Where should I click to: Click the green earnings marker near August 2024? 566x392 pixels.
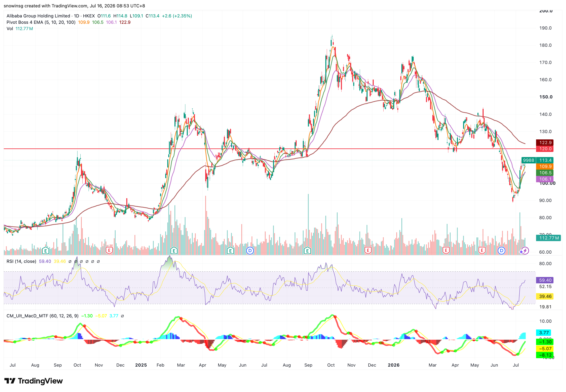coord(46,251)
